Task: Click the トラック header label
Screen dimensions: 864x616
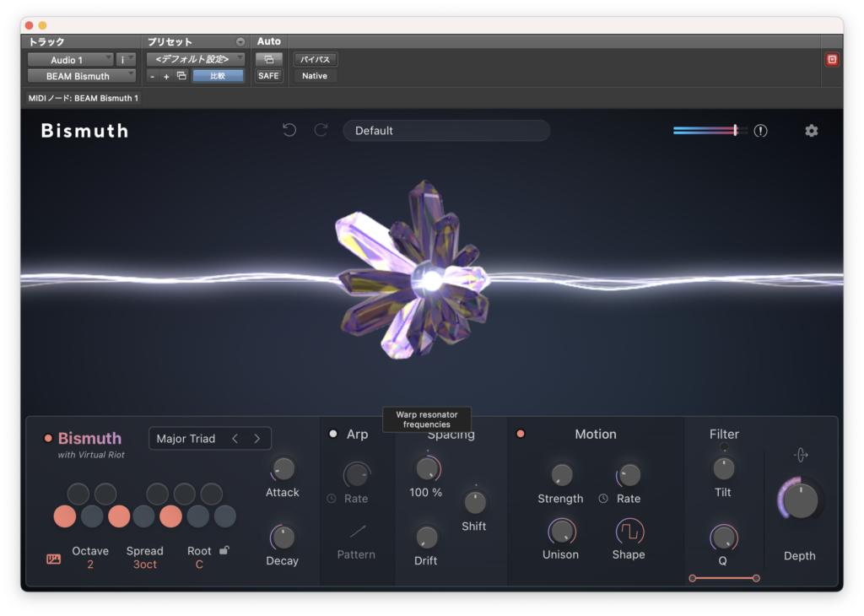Action: [46, 42]
